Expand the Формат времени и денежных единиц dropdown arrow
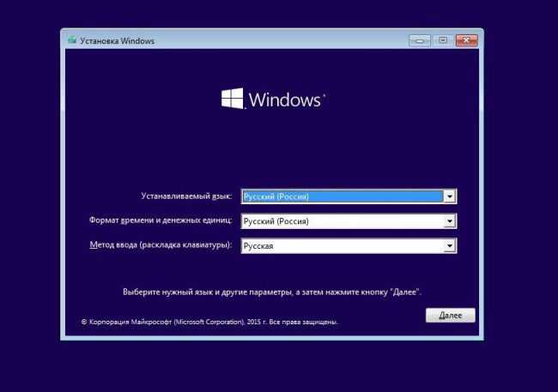558x392 pixels. coord(450,221)
